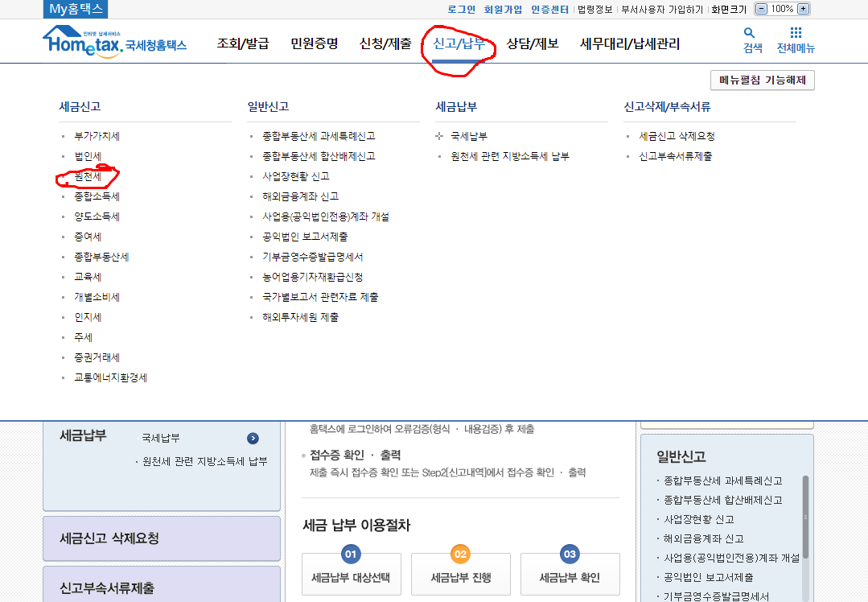Select 종합부동산세 under 세금신고
Screen dimensions: 868x602
(101, 257)
